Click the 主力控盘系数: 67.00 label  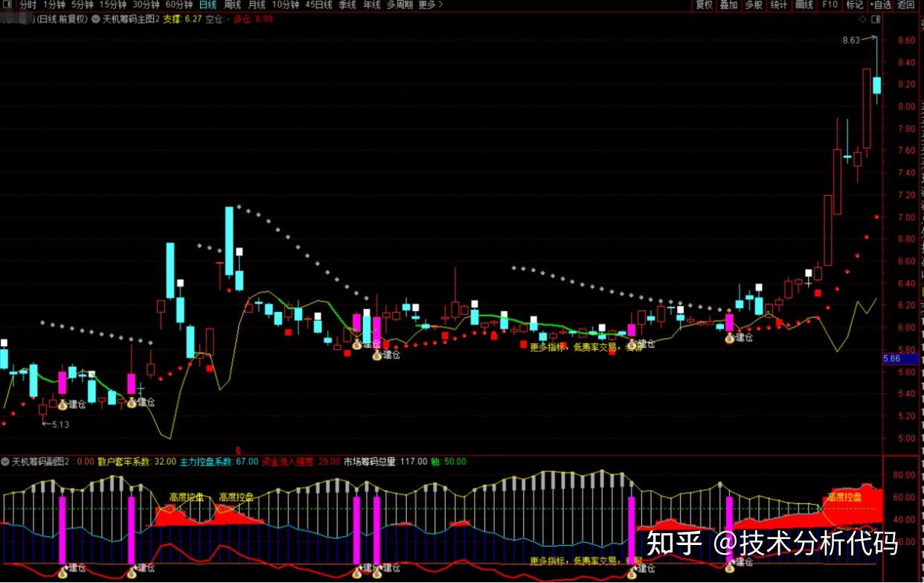(x=219, y=462)
